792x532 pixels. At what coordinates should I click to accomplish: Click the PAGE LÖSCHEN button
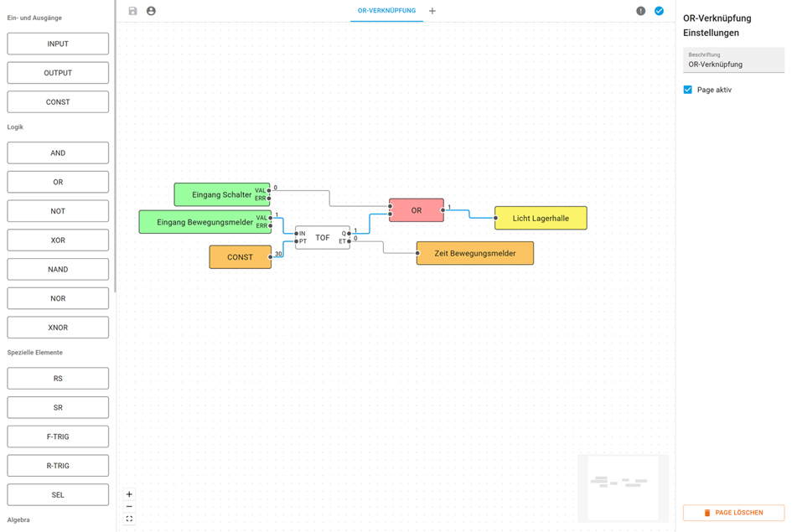point(733,513)
